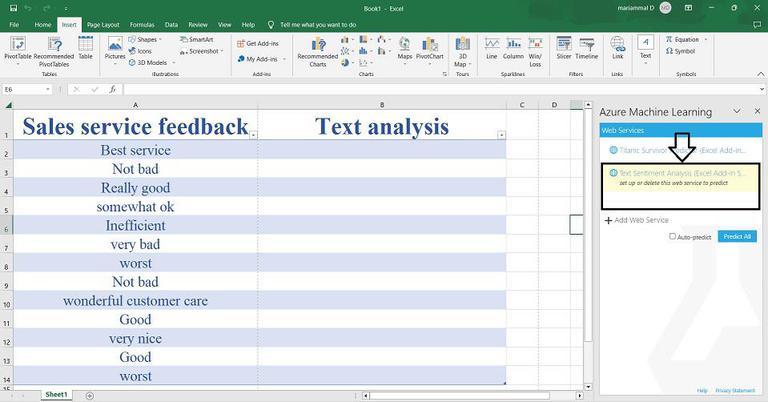Close the Azure Machine Learning pane
This screenshot has width=768, height=402.
pyautogui.click(x=757, y=112)
